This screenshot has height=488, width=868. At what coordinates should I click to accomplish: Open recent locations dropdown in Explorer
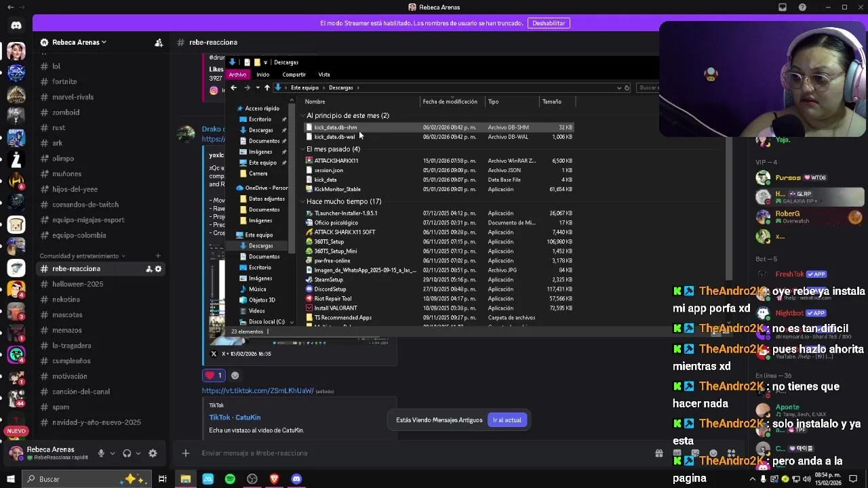click(257, 87)
